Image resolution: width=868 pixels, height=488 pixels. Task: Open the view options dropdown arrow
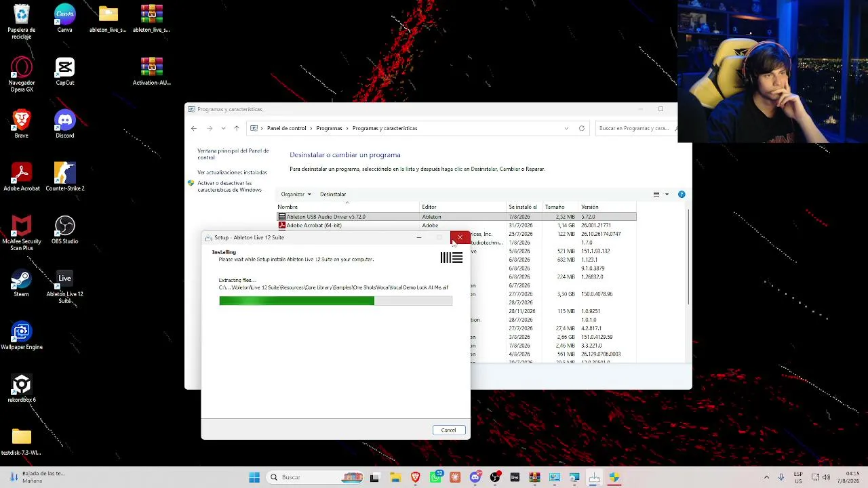pyautogui.click(x=667, y=195)
